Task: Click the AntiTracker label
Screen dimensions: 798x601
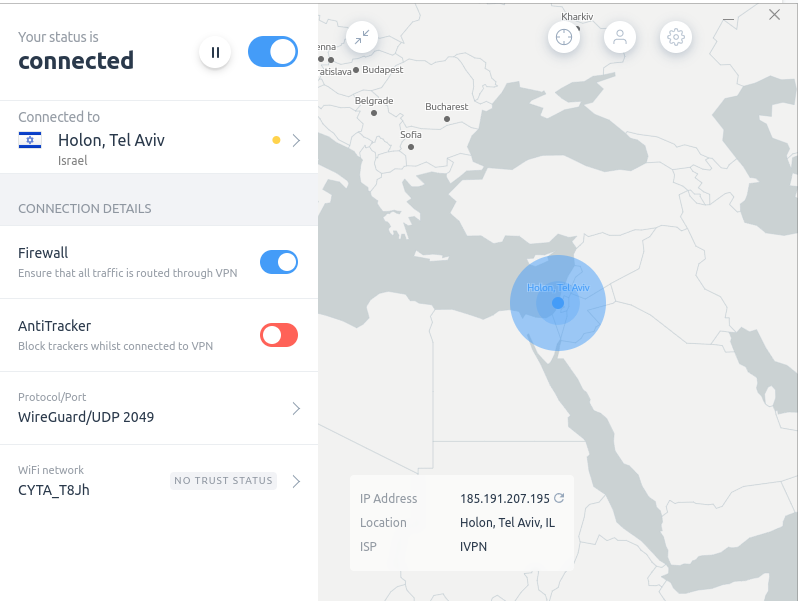Action: pos(54,326)
